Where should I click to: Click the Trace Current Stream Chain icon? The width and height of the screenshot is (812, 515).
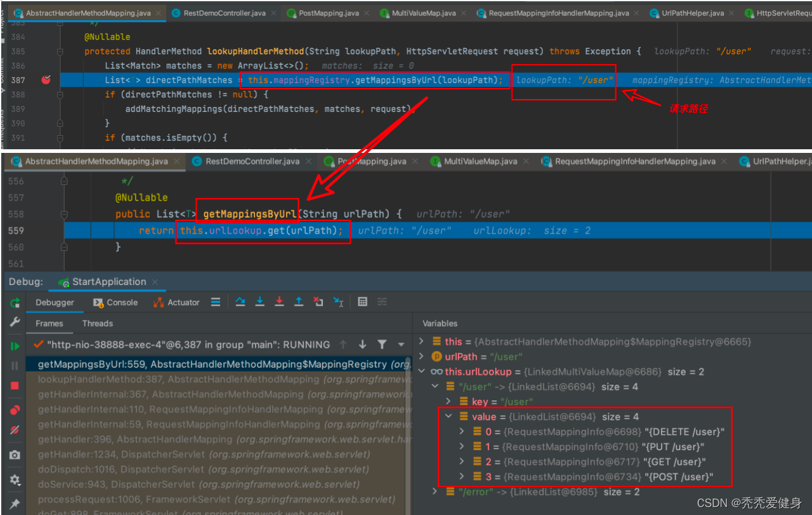382,302
